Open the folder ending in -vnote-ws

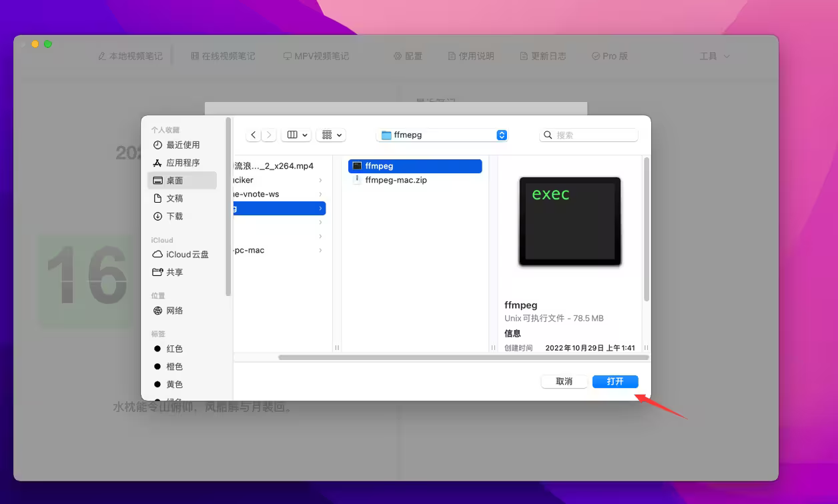(280, 194)
